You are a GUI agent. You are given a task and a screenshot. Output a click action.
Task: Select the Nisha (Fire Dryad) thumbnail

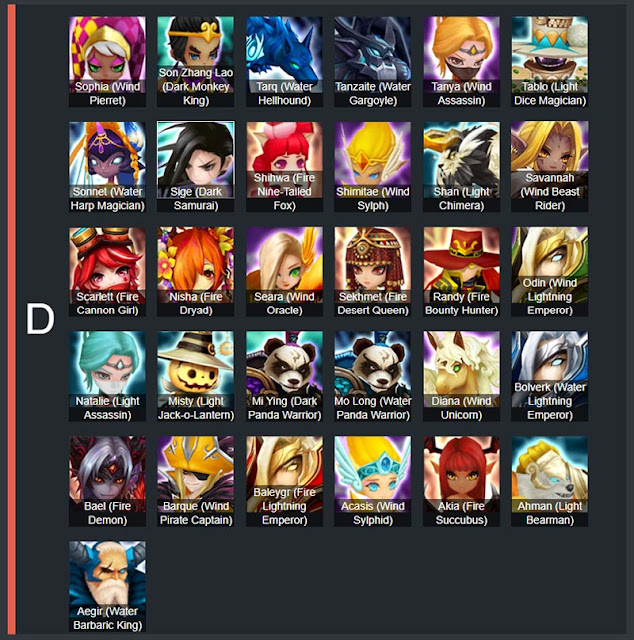196,272
